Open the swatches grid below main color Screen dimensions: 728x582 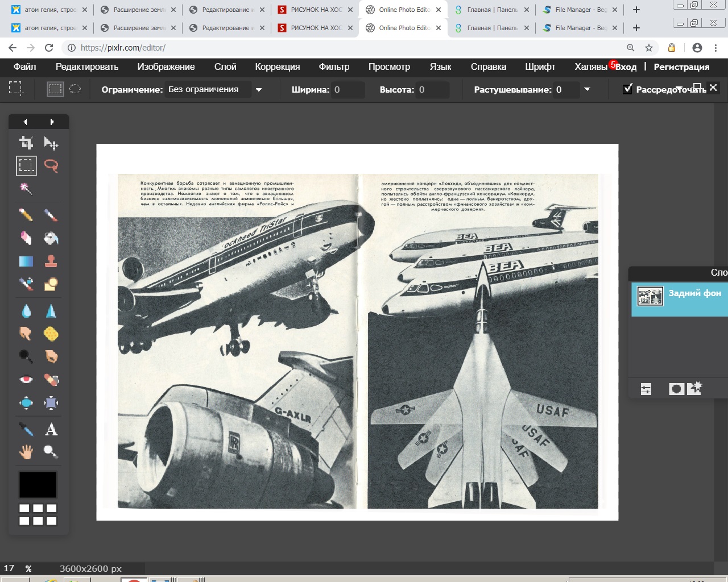[38, 514]
